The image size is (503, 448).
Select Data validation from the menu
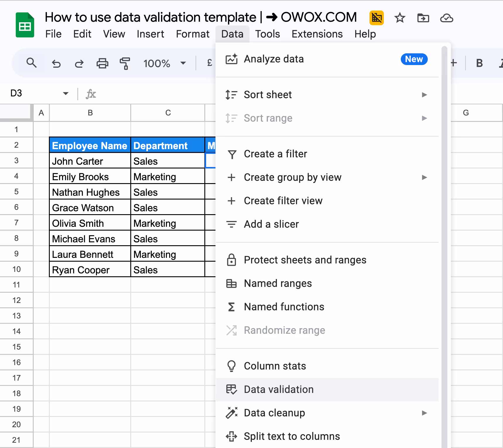tap(278, 389)
